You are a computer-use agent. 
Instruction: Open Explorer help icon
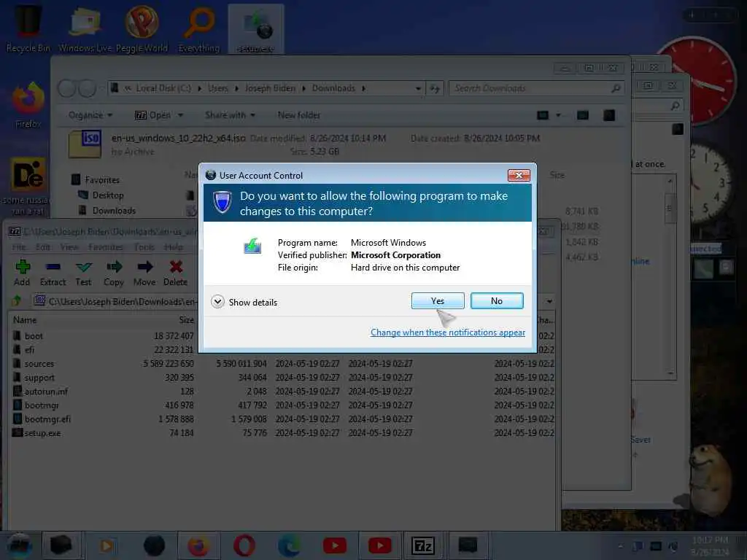click(x=609, y=115)
